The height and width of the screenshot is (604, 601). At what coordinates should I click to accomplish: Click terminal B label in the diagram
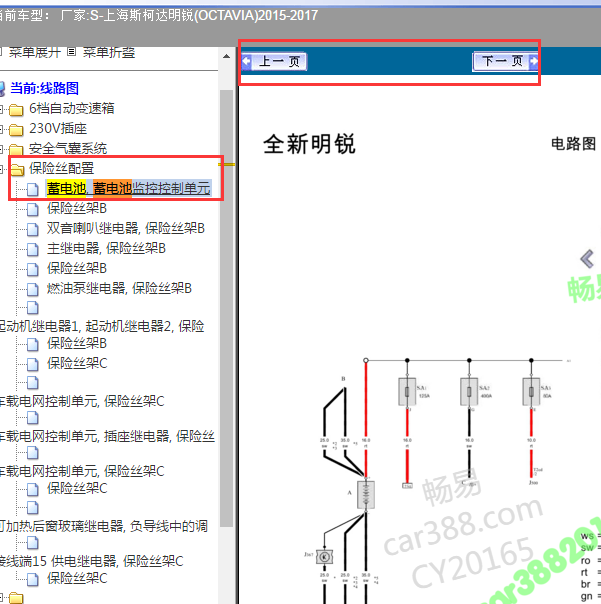(x=343, y=379)
